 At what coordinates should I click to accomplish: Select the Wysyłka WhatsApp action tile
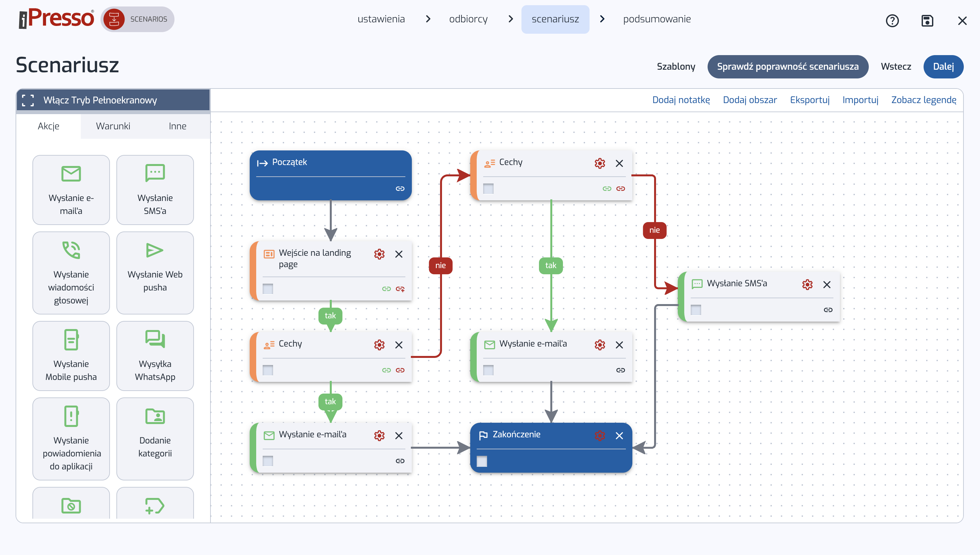pos(155,356)
